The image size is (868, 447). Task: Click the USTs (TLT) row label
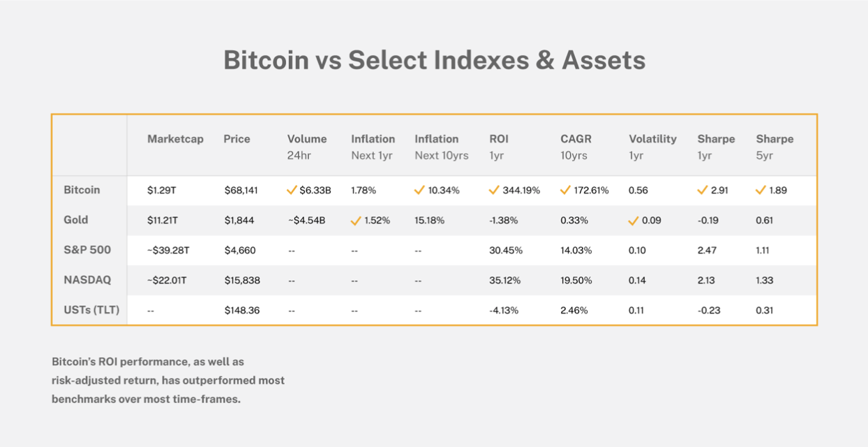pos(91,310)
